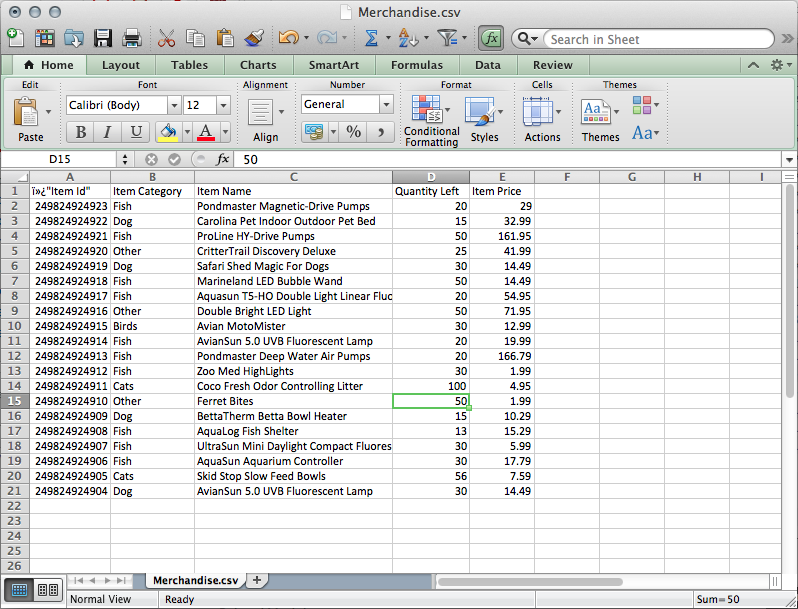
Task: Expand the fill color dropdown arrow
Action: (x=187, y=132)
